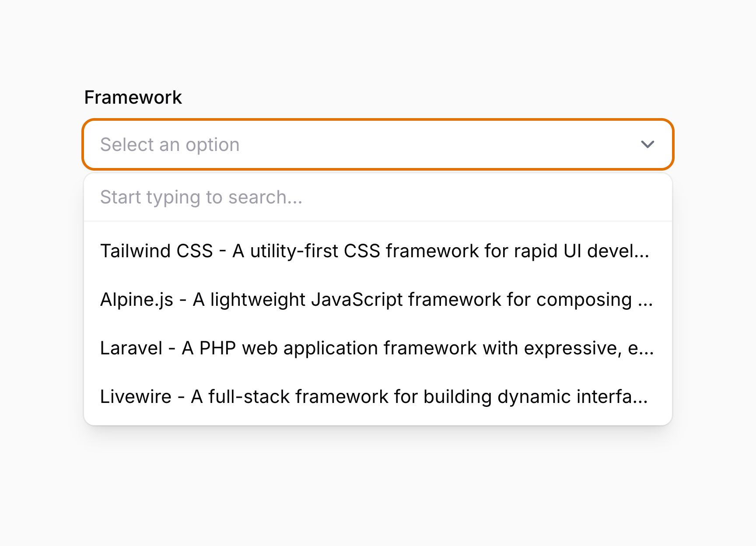Click inside the dropdown search box

pyautogui.click(x=378, y=197)
